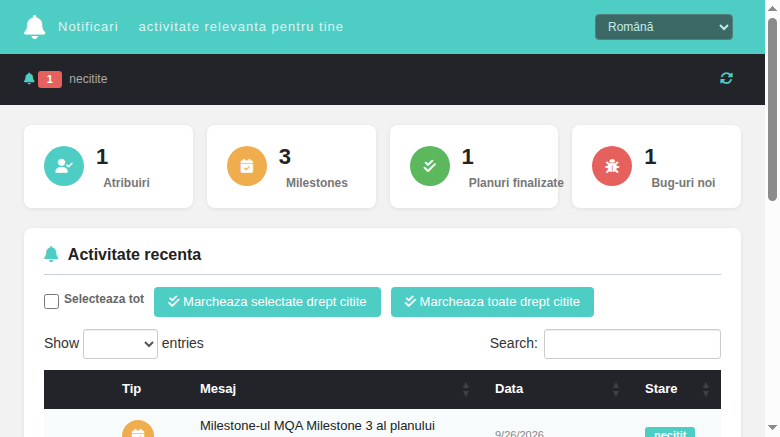The width and height of the screenshot is (780, 437).
Task: Click the bell icon next to Activitate recenta
Action: point(51,254)
